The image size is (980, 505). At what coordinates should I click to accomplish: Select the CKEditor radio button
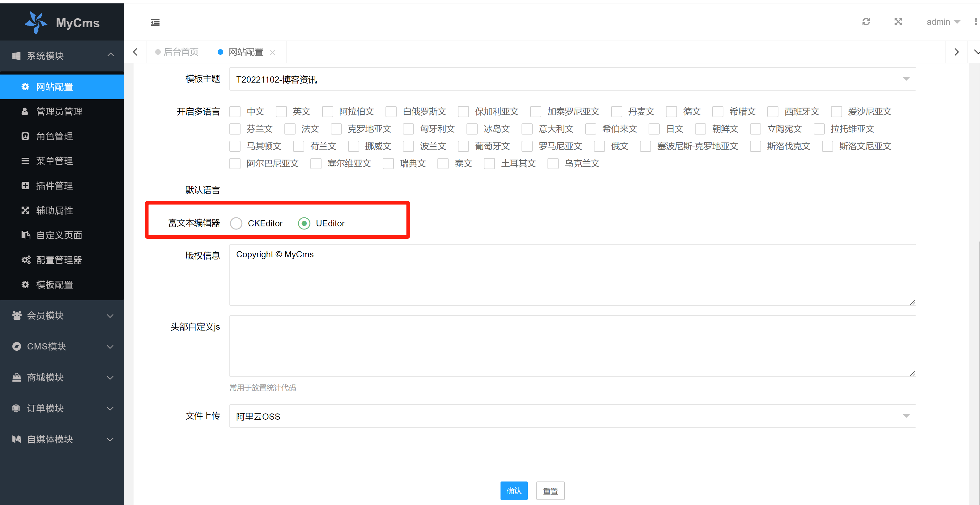tap(236, 223)
